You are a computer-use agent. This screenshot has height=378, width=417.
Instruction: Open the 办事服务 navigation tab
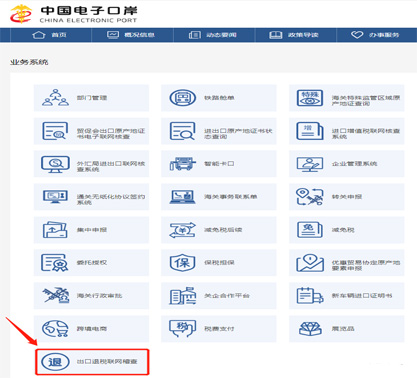click(x=375, y=35)
